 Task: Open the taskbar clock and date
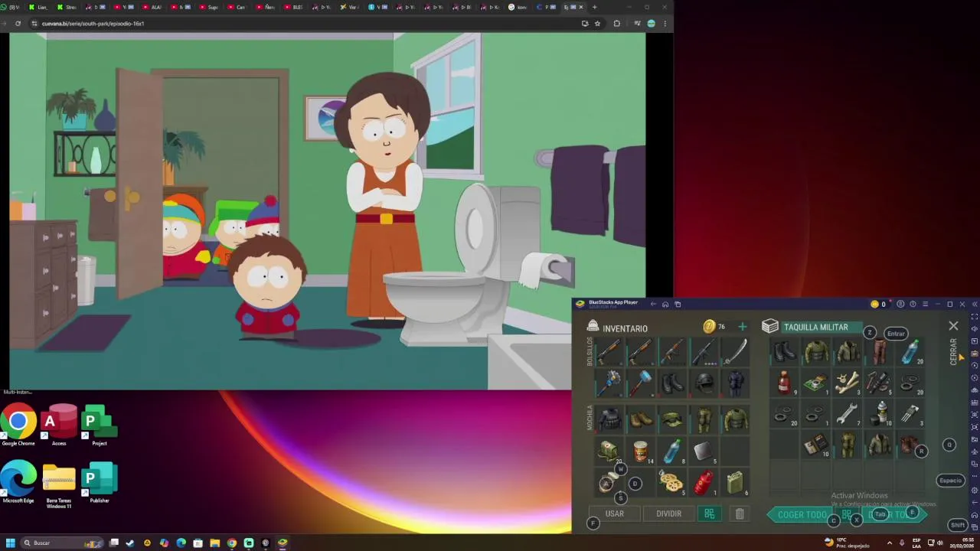(962, 543)
